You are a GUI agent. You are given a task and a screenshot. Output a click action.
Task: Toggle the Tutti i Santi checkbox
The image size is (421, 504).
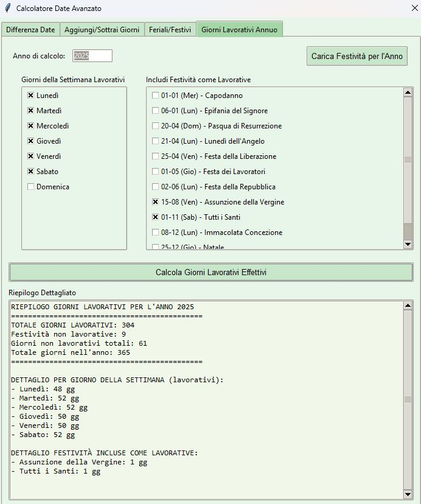[155, 217]
